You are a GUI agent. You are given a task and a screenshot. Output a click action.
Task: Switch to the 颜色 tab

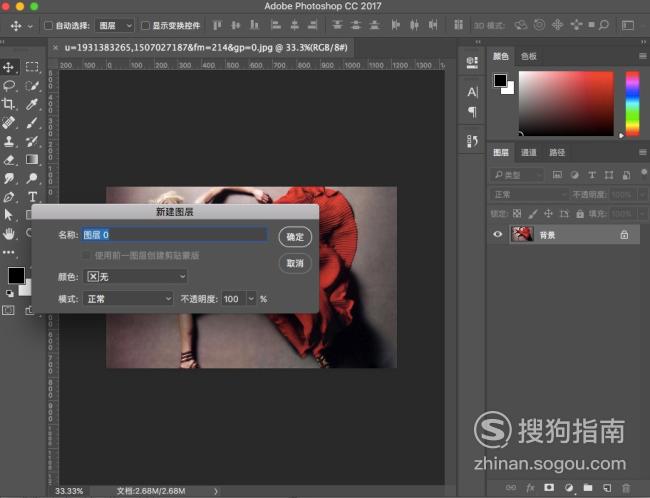[x=500, y=56]
